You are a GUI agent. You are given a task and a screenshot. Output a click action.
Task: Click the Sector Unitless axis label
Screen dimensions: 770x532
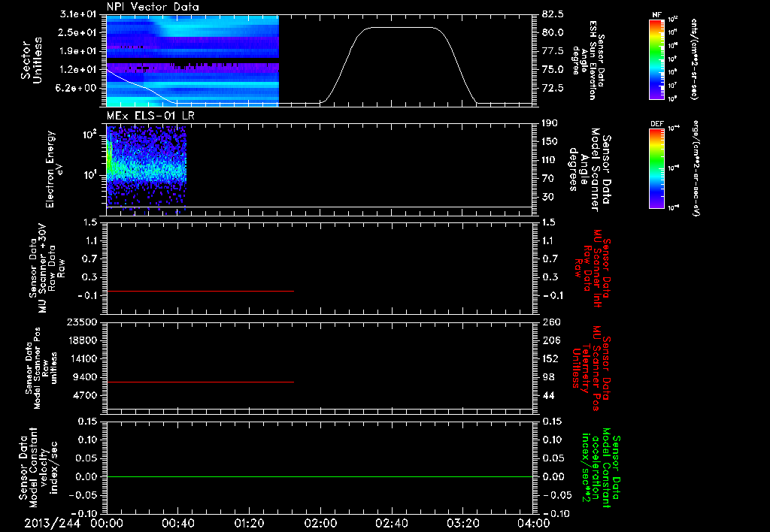point(32,60)
